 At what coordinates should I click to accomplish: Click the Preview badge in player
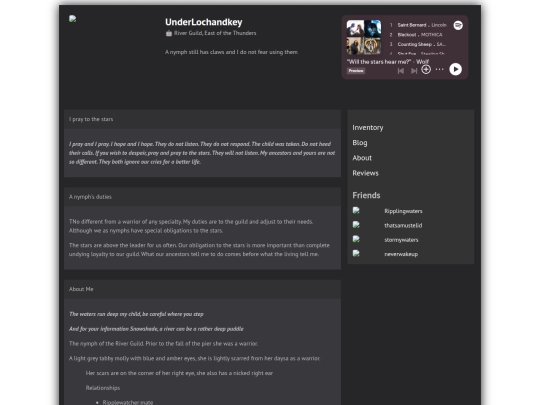(356, 71)
